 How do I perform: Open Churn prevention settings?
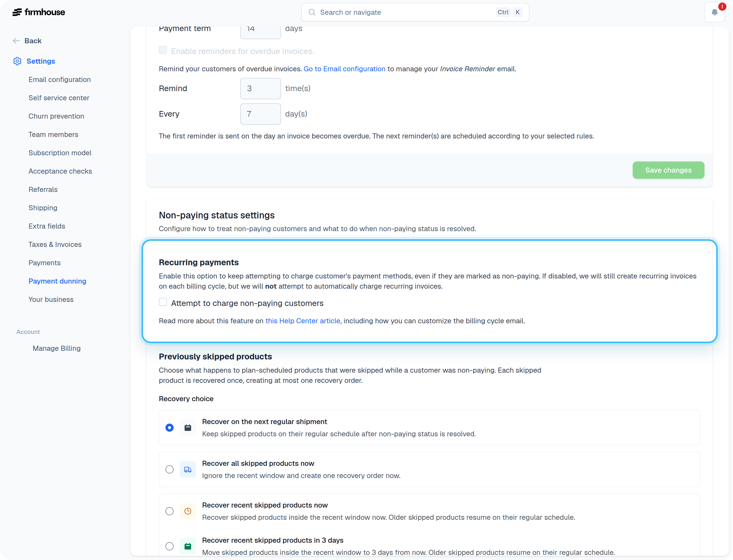point(56,116)
